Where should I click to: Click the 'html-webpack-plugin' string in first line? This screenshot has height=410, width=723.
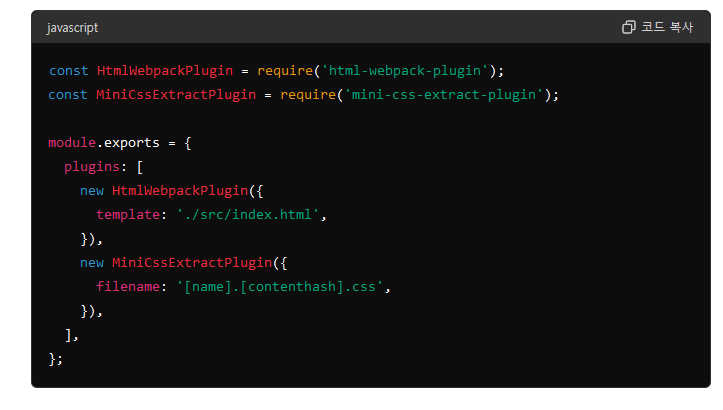point(404,71)
